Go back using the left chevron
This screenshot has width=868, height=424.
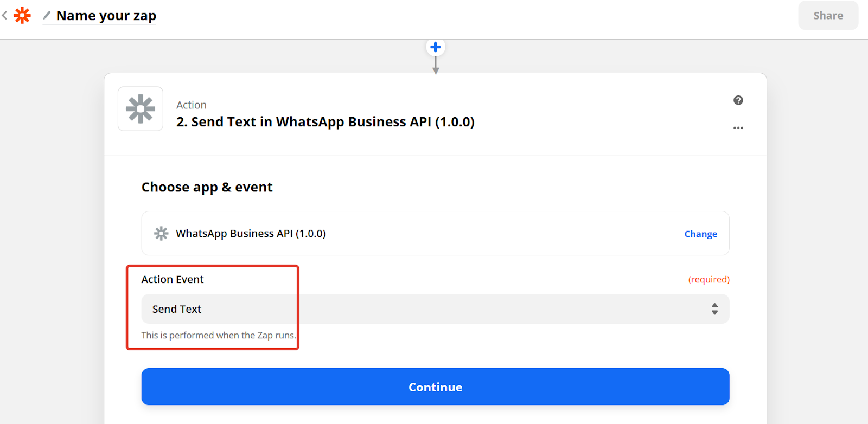(x=5, y=16)
